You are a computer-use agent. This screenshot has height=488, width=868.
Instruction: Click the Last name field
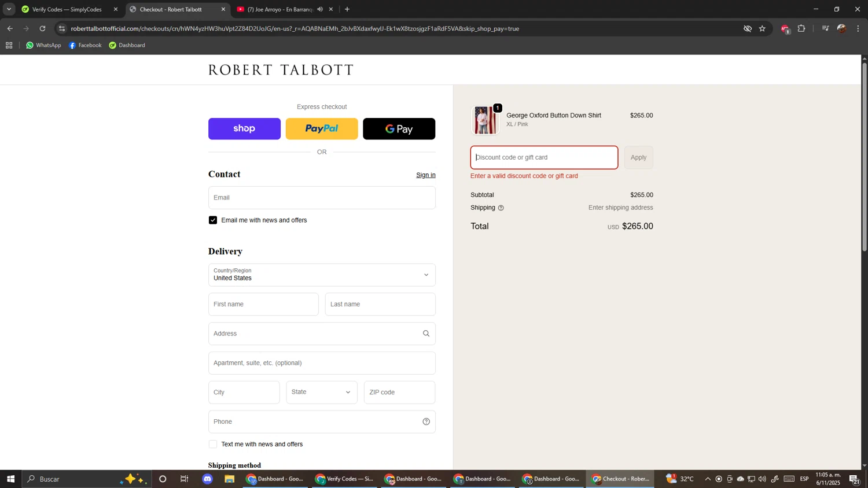(380, 304)
